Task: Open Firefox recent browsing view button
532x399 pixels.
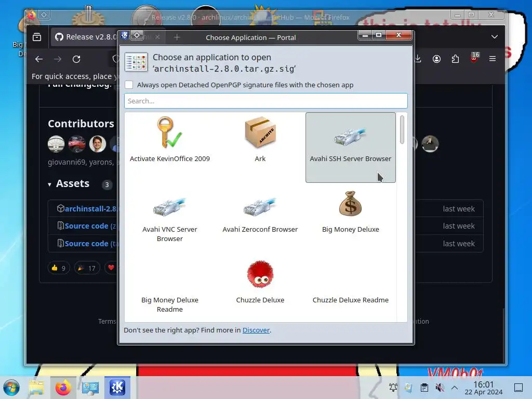Action: pos(37,37)
